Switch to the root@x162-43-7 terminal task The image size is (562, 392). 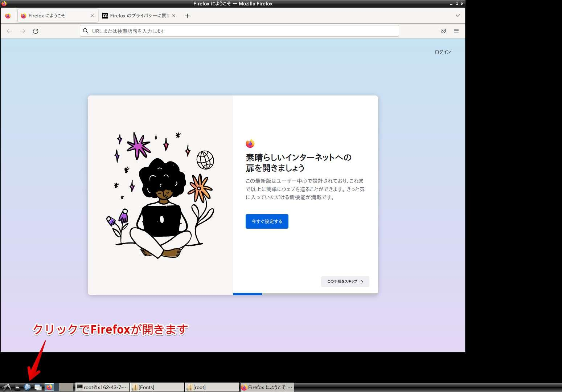[102, 387]
